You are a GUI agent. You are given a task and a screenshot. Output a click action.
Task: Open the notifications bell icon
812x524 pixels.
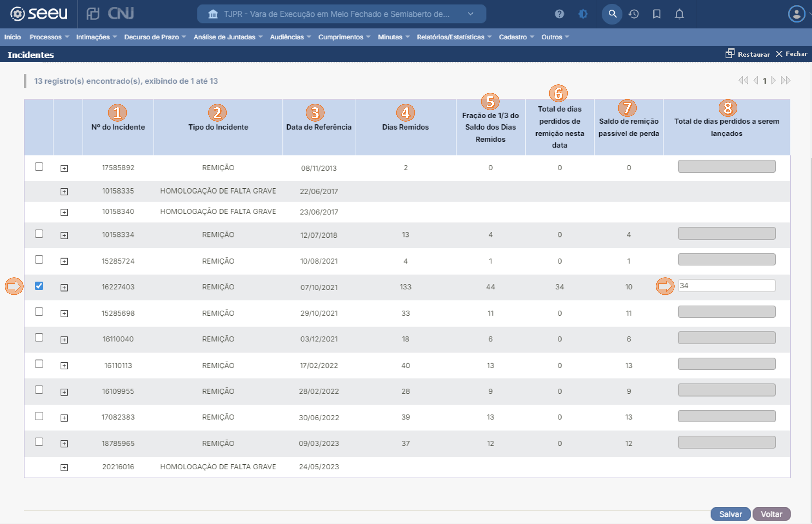pos(679,14)
